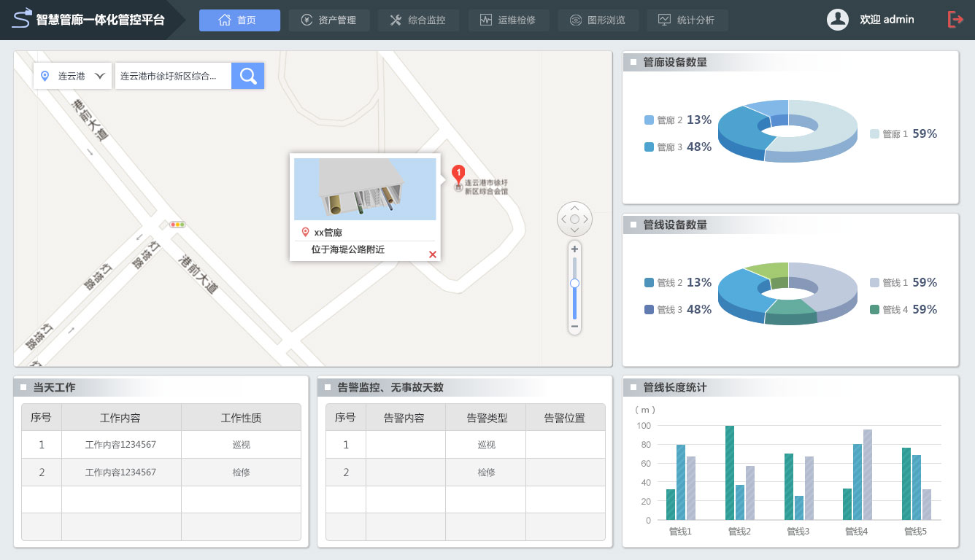Click the logout icon in the header
The height and width of the screenshot is (560, 975).
pyautogui.click(x=955, y=20)
